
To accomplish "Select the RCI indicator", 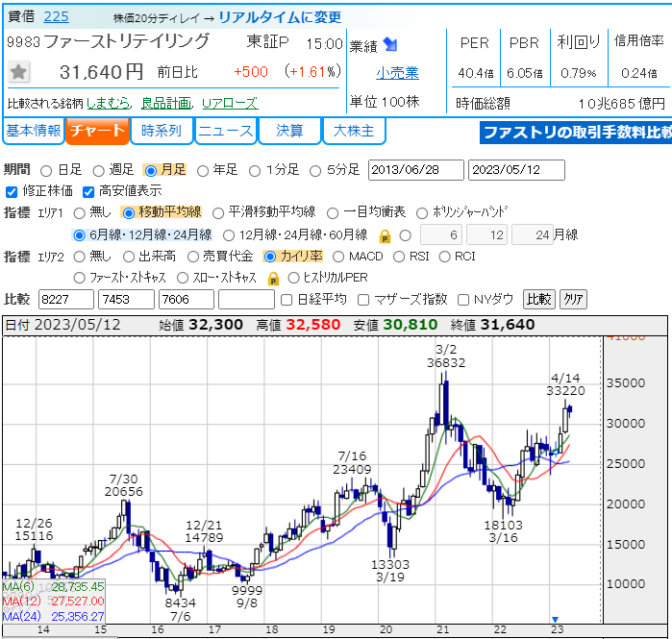I will point(444,257).
